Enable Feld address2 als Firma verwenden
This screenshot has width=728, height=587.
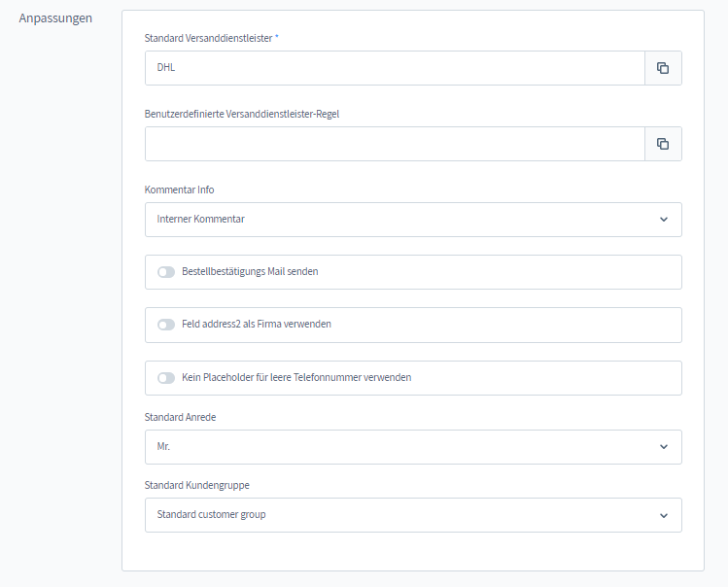point(166,325)
